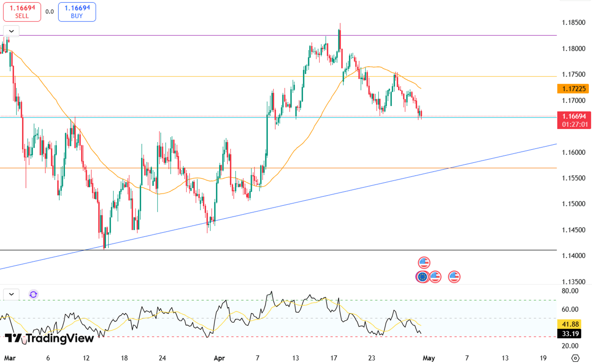The width and height of the screenshot is (592, 364).
Task: Open the EU flag economic event icon
Action: 422,277
